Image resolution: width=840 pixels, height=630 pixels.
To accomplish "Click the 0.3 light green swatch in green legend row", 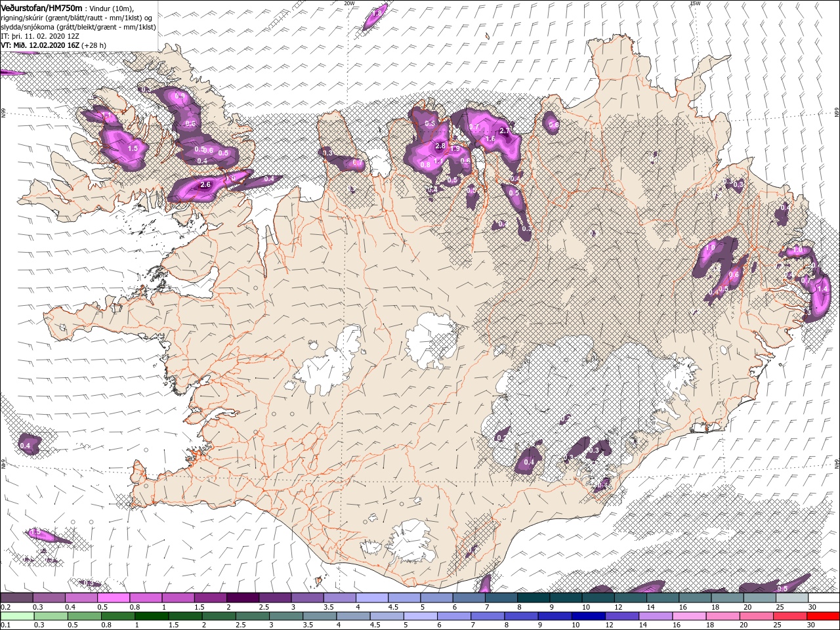I will (51, 616).
